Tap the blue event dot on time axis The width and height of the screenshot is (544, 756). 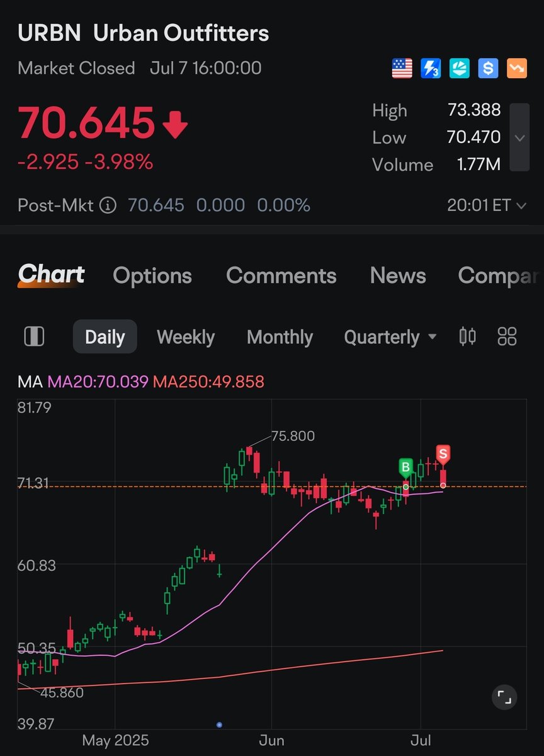point(219,725)
